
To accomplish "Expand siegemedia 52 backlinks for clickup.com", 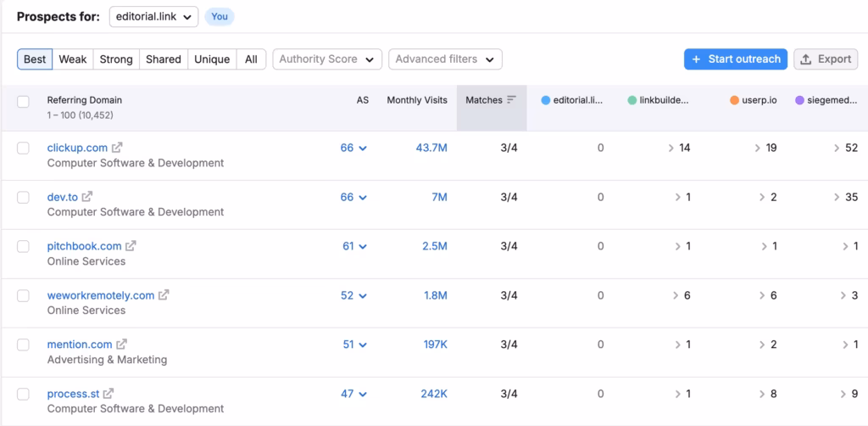I will tap(846, 148).
